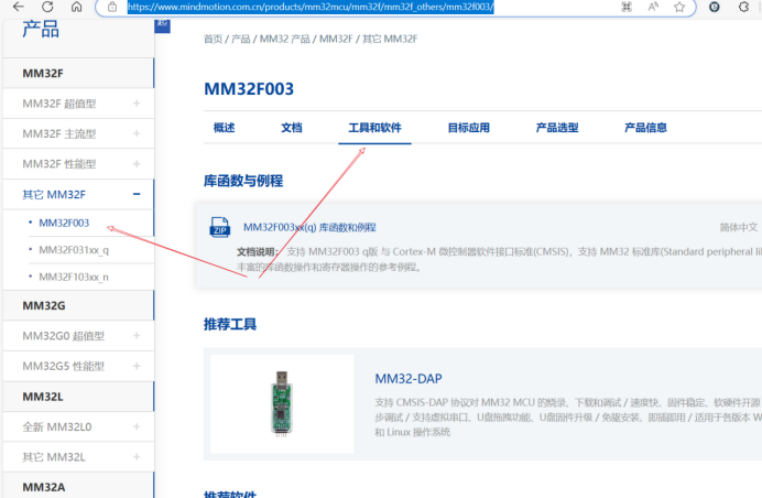Screen dimensions: 762x498
Task: Click the site lock icon in address bar
Action: click(113, 7)
